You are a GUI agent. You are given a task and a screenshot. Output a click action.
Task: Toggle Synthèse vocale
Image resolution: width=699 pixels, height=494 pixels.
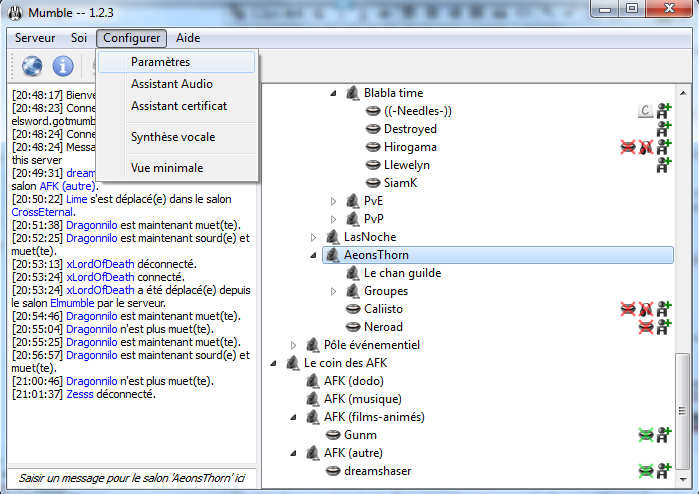[x=177, y=137]
